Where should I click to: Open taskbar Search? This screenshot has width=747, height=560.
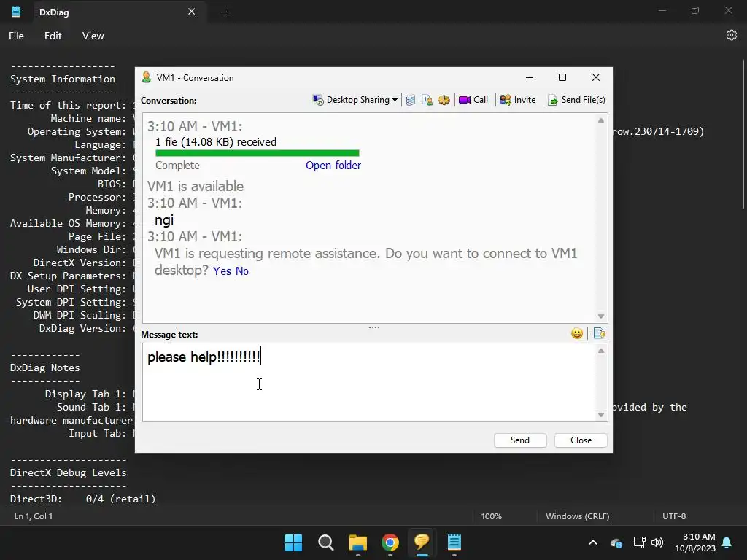[326, 542]
